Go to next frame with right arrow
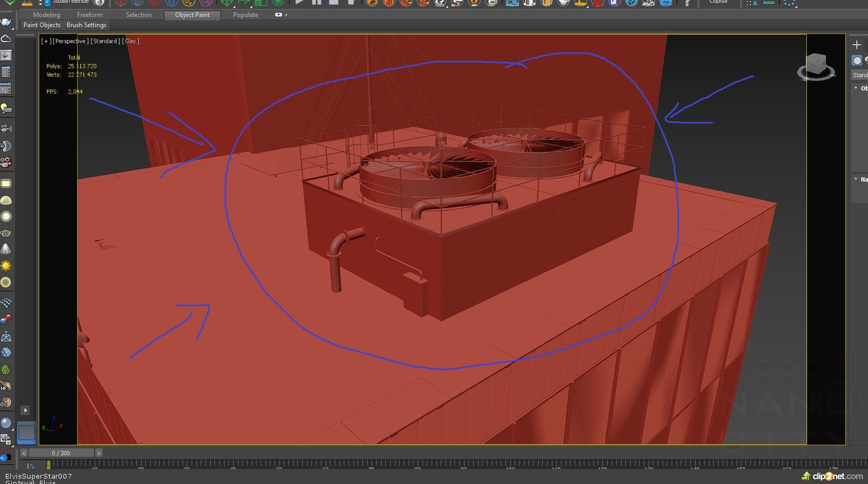This screenshot has width=868, height=484. (98, 453)
